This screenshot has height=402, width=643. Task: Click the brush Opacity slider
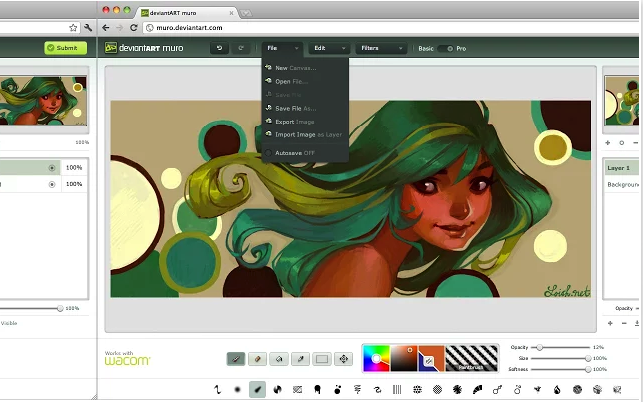click(x=561, y=347)
